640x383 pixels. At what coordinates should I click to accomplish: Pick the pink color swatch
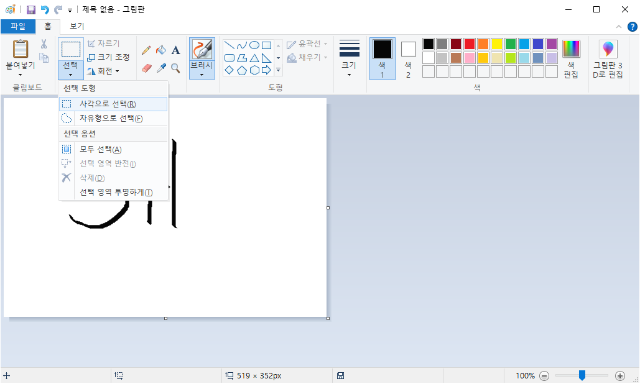[x=469, y=58]
